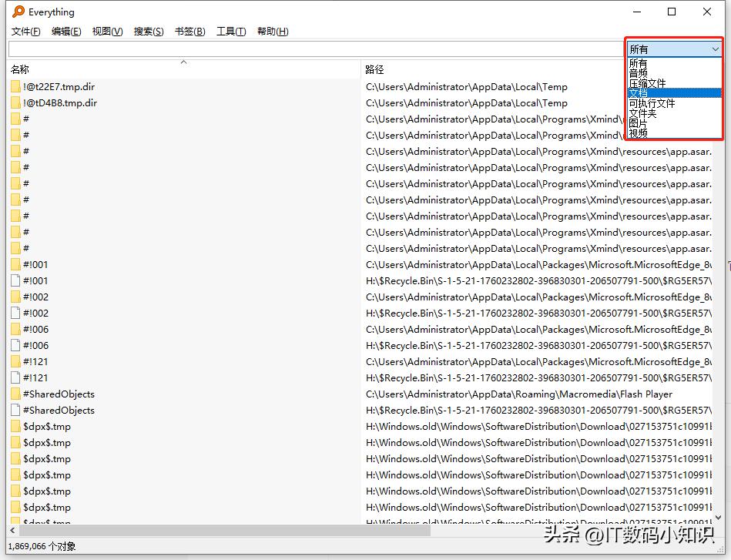This screenshot has width=731, height=560.
Task: Sort results by clicking 名称 column header
Action: click(x=18, y=68)
